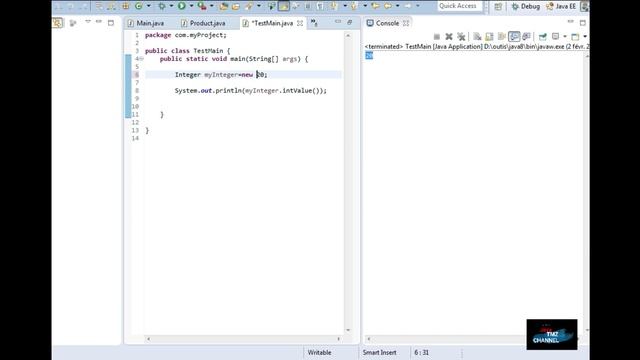Terminate the console process (stop square)
The width and height of the screenshot is (640, 360).
pyautogui.click(x=437, y=37)
